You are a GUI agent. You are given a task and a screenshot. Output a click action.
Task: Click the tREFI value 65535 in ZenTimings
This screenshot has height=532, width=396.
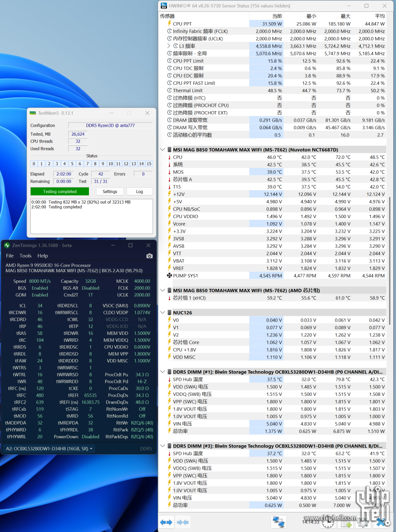coord(91,395)
